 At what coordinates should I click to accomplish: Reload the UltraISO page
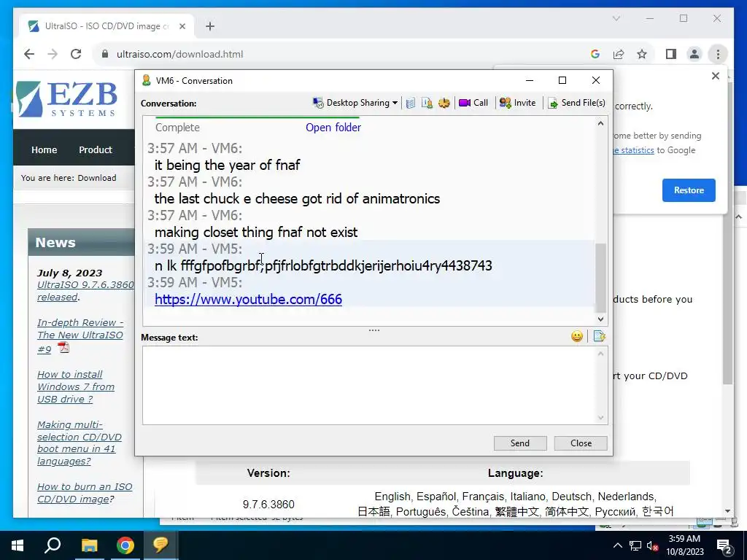76,54
